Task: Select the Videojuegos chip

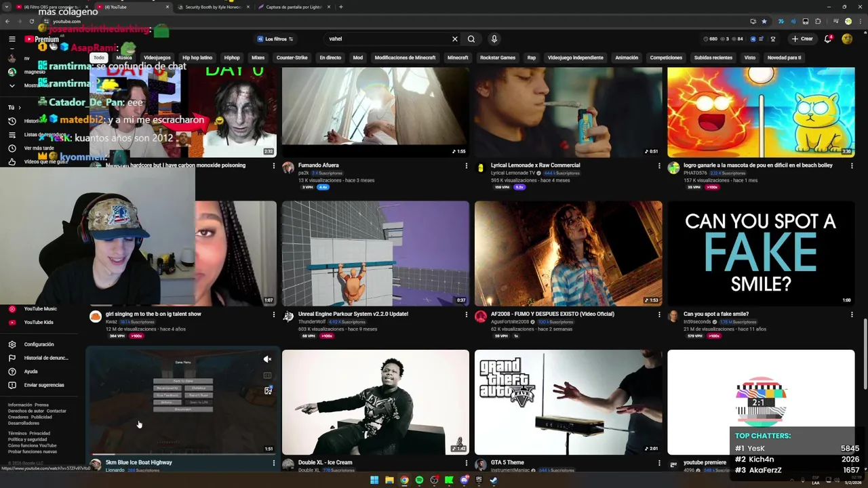Action: coord(157,58)
